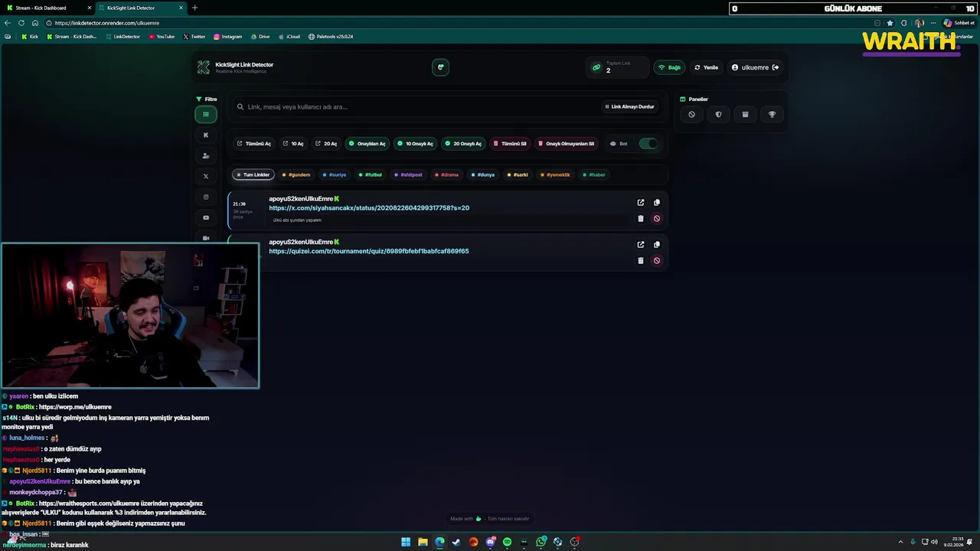Open the trophy panel icon
This screenshot has height=551, width=980.
click(772, 114)
